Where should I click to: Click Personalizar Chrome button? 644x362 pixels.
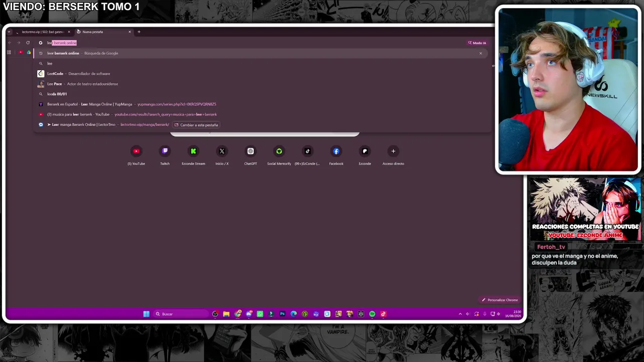(500, 300)
